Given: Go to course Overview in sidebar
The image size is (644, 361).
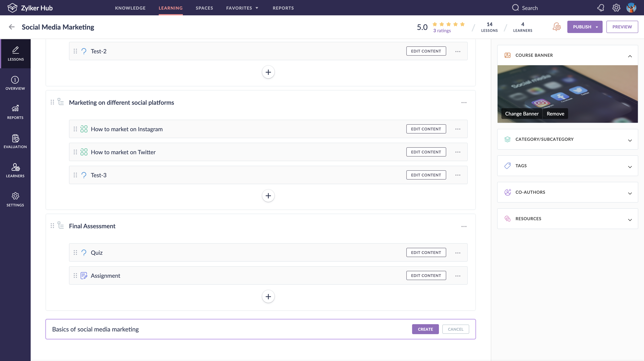Looking at the screenshot, I should [15, 83].
